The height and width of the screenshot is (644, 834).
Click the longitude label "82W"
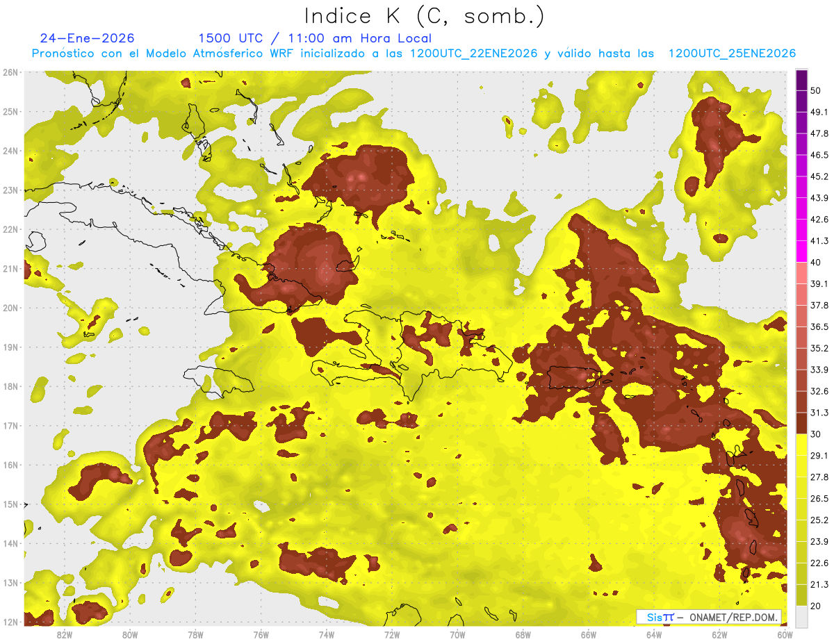click(64, 635)
